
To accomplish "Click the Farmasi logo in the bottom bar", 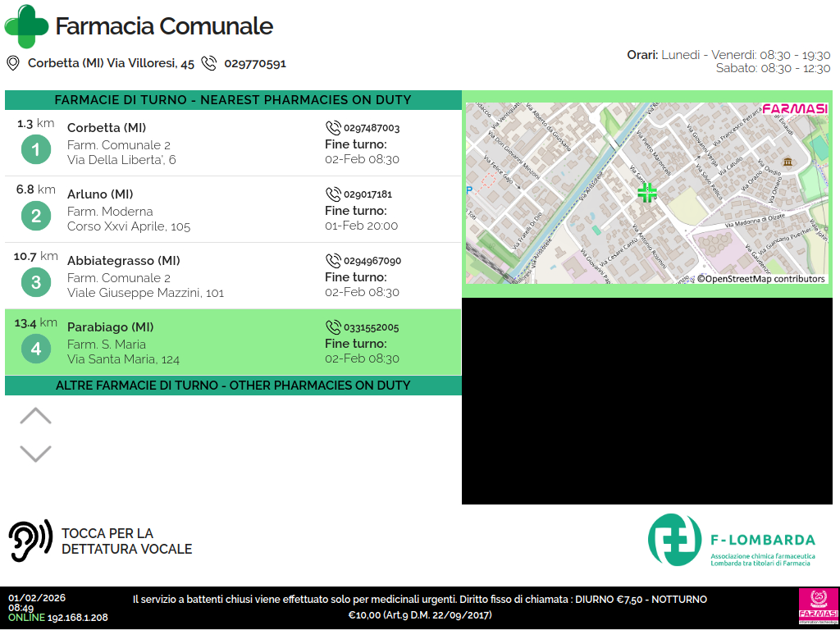I will click(x=818, y=608).
